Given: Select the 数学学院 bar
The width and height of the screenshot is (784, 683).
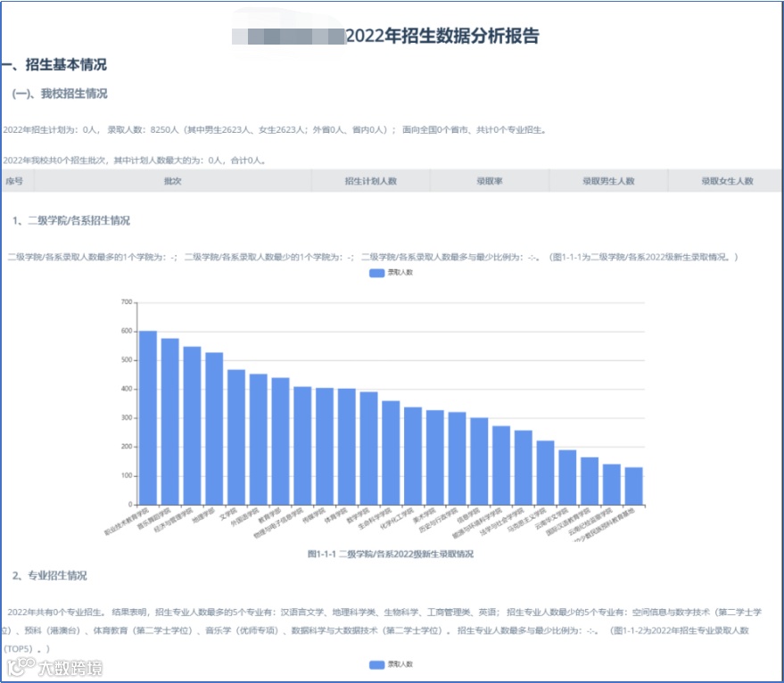Looking at the screenshot, I should (x=368, y=448).
